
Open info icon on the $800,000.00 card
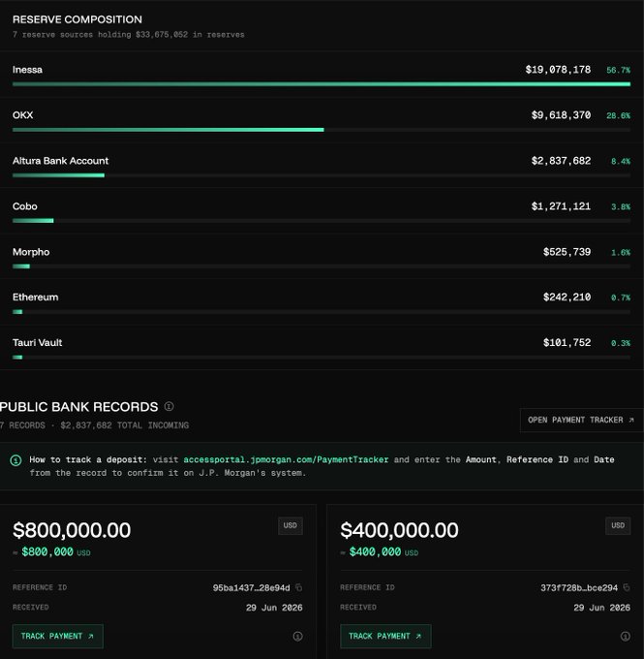click(x=297, y=637)
